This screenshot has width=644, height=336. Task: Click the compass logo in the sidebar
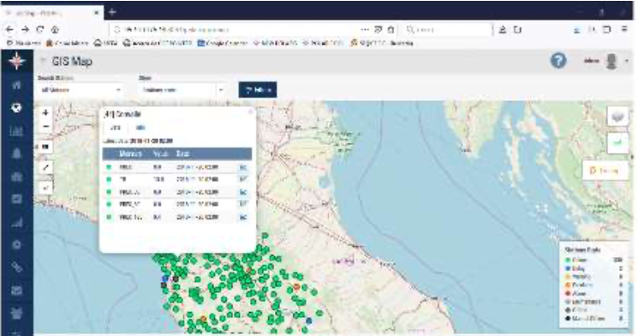tap(16, 61)
